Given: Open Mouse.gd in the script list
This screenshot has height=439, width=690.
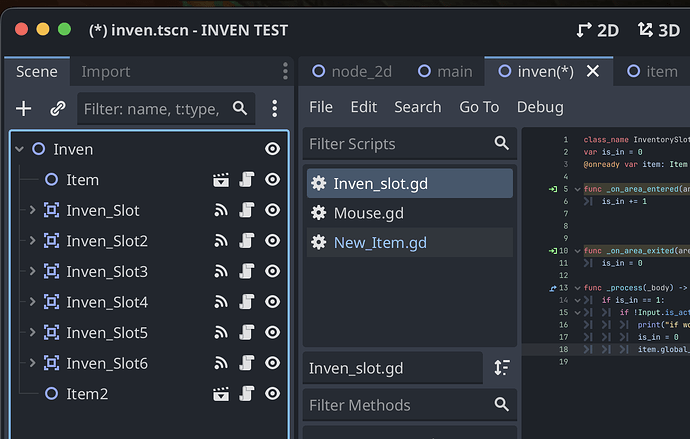Looking at the screenshot, I should 410,213.
